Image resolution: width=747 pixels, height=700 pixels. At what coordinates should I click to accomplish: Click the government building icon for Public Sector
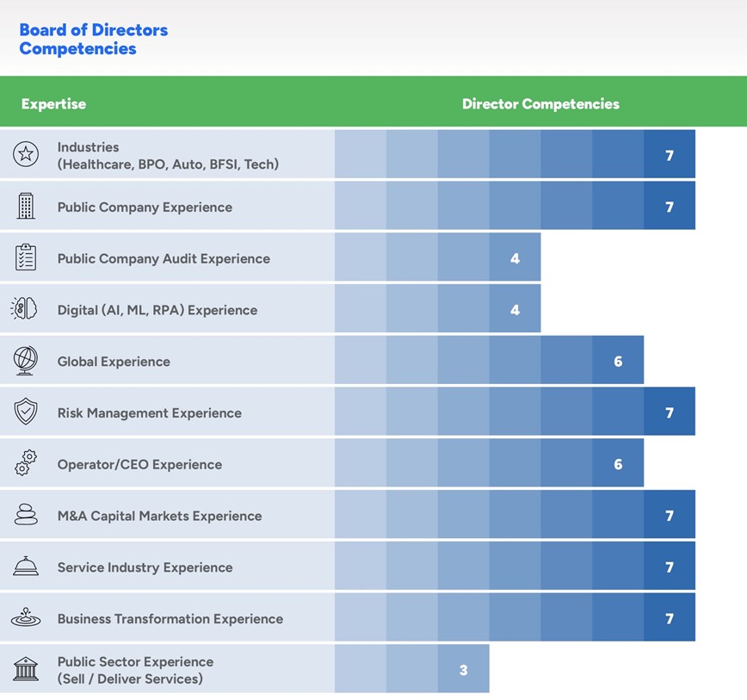26,669
